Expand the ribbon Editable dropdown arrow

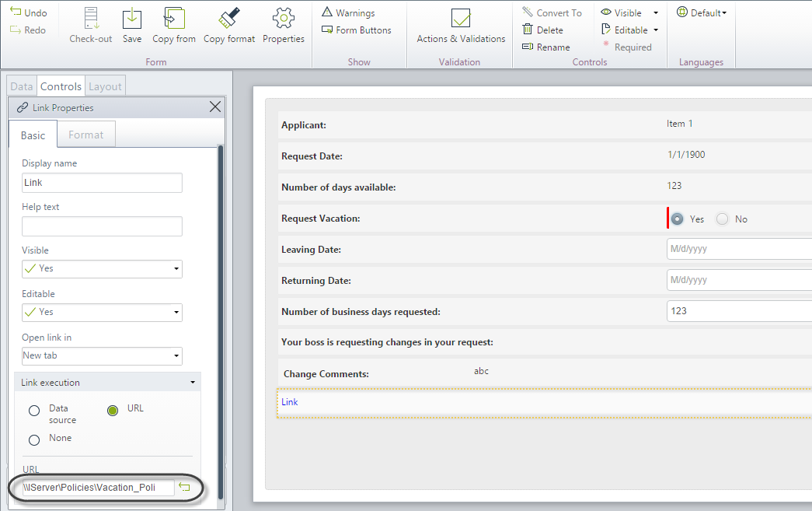656,30
